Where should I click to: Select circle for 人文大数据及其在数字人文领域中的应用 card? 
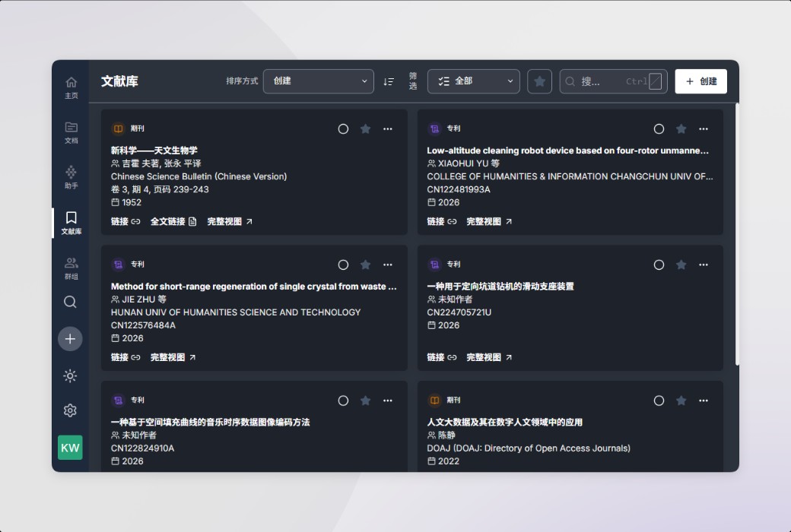pos(659,401)
